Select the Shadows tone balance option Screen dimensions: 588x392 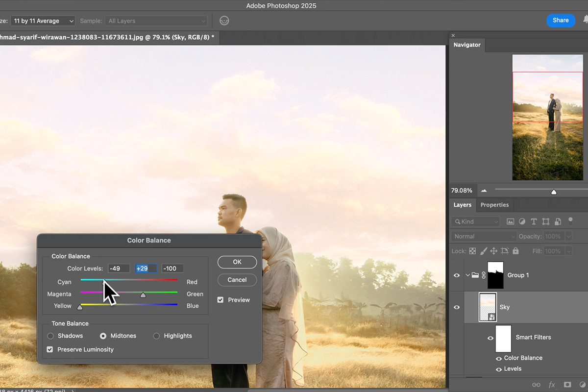[50, 336]
